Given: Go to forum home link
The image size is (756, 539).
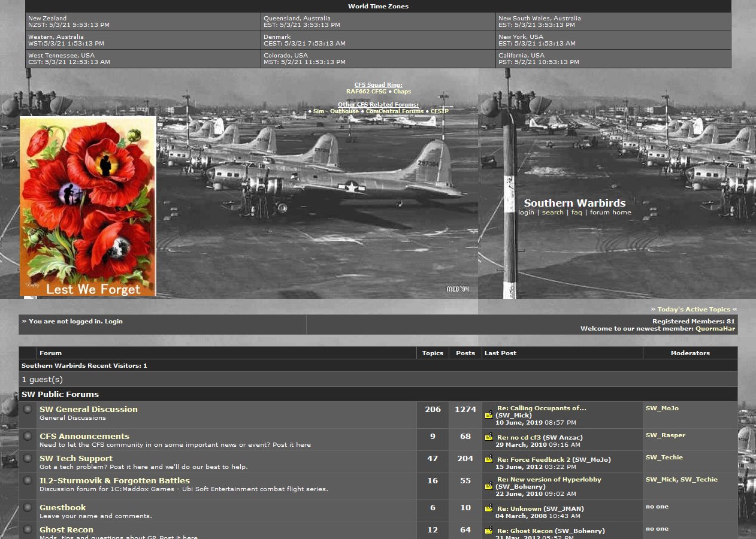Looking at the screenshot, I should click(x=610, y=213).
